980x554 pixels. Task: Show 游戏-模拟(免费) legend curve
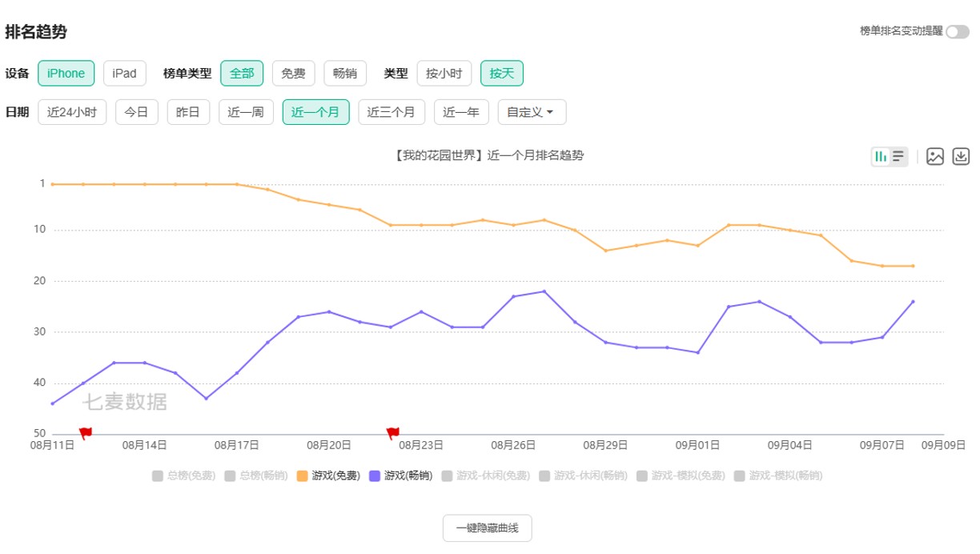[681, 476]
